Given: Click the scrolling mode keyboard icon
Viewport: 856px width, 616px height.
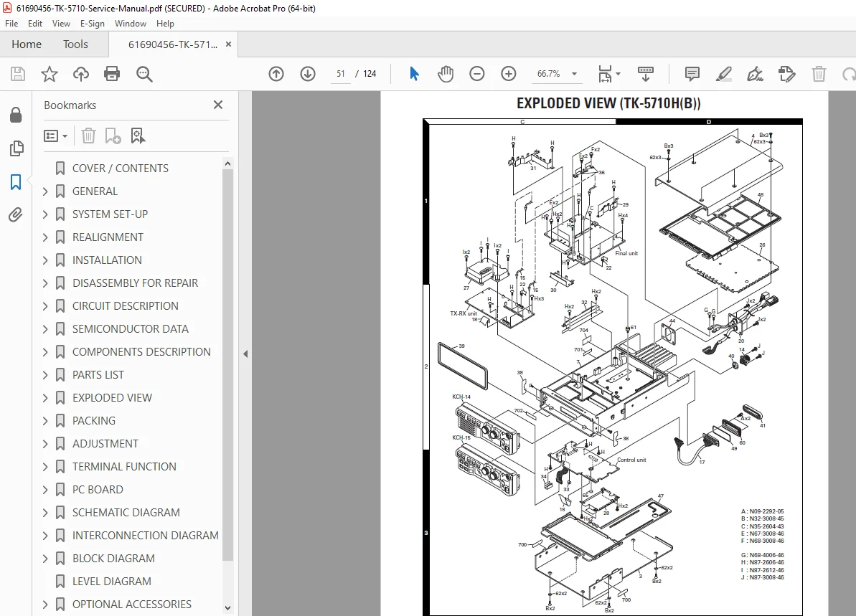Looking at the screenshot, I should click(x=645, y=74).
